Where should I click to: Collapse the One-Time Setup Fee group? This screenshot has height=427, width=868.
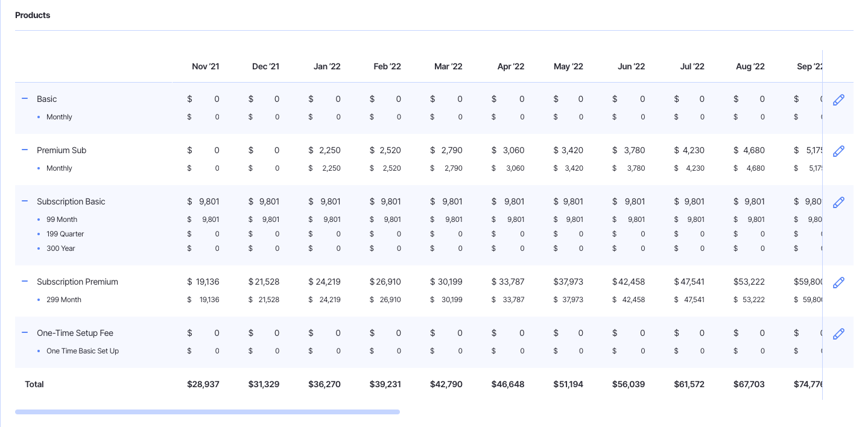(25, 333)
